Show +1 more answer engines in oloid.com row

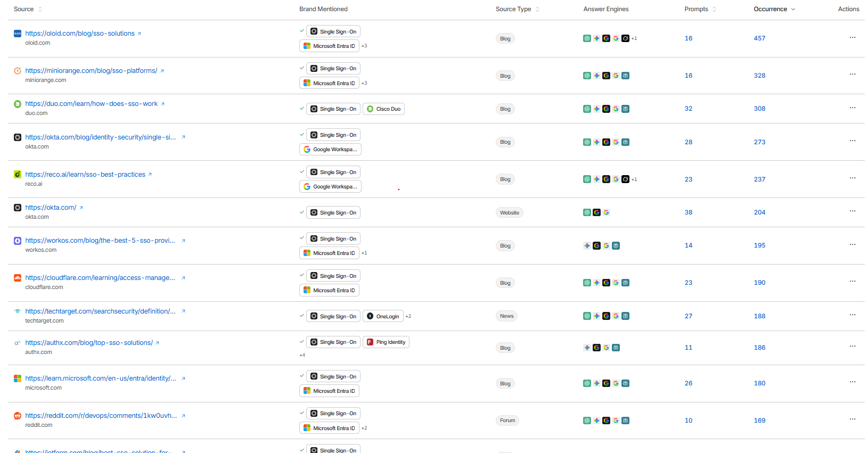634,38
